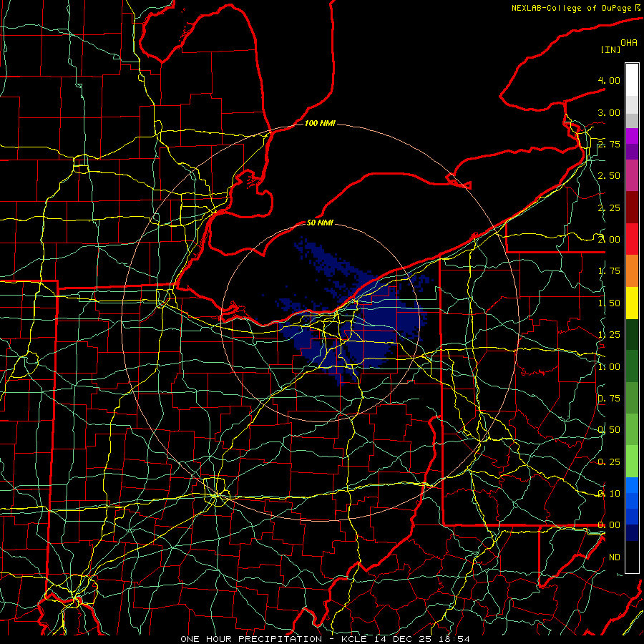This screenshot has width=644, height=644.
Task: Click the 1.75 legend value
Action: [x=609, y=271]
